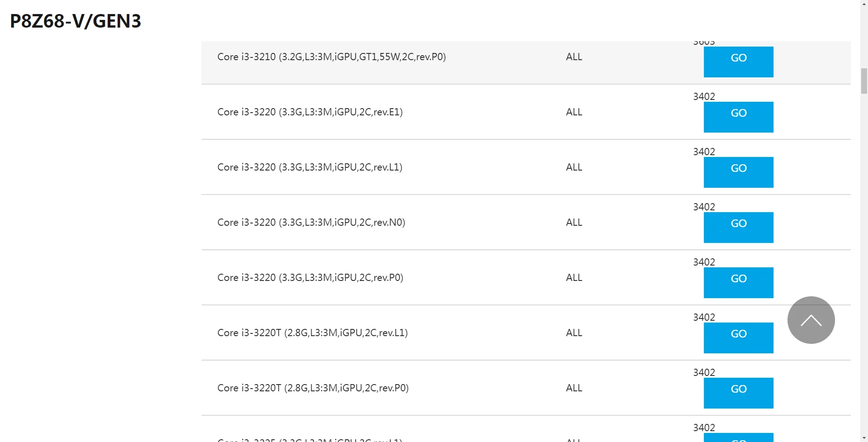This screenshot has width=868, height=442.
Task: Select the Core i3-3210 CPU name text
Action: coord(331,57)
